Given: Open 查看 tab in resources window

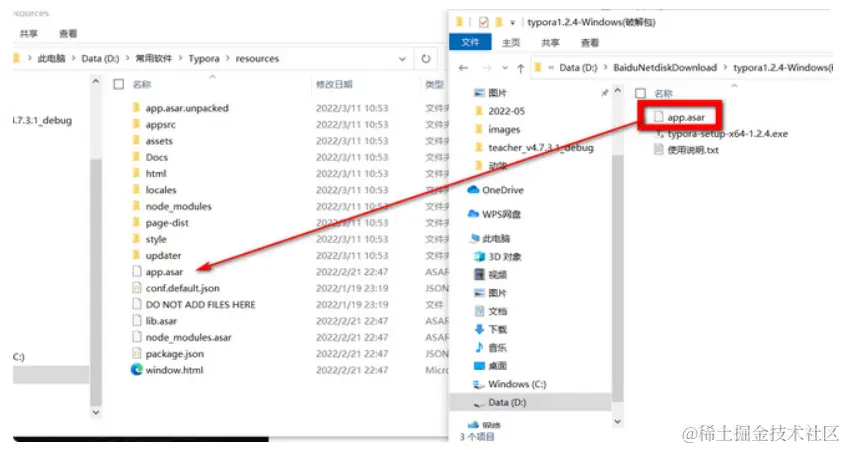Looking at the screenshot, I should click(68, 33).
